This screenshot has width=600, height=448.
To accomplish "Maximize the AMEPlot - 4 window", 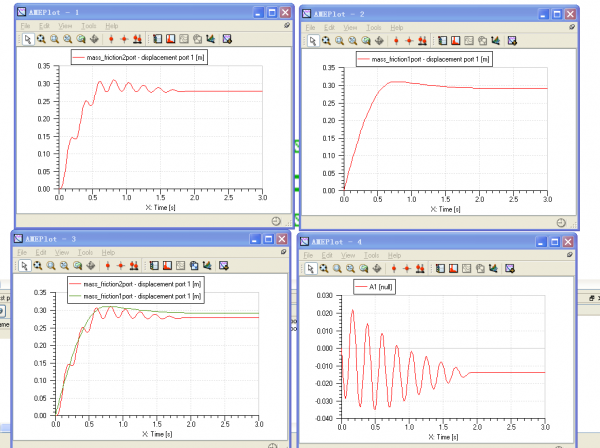I will click(x=554, y=241).
